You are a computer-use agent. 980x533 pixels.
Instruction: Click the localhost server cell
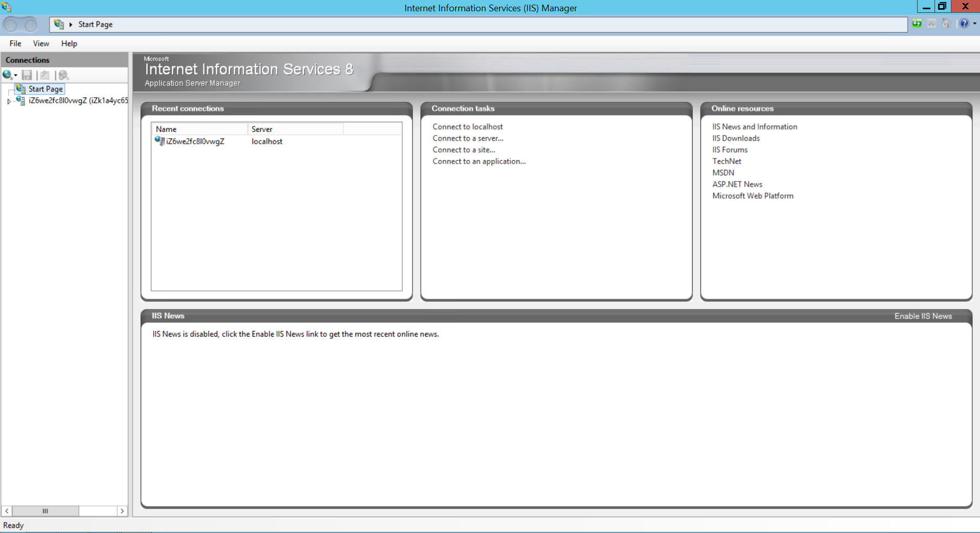tap(267, 142)
